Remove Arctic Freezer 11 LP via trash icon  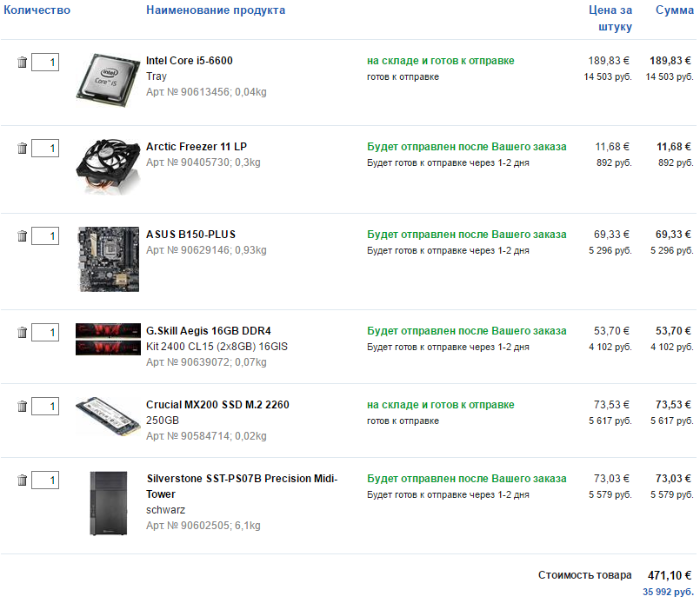[x=22, y=148]
